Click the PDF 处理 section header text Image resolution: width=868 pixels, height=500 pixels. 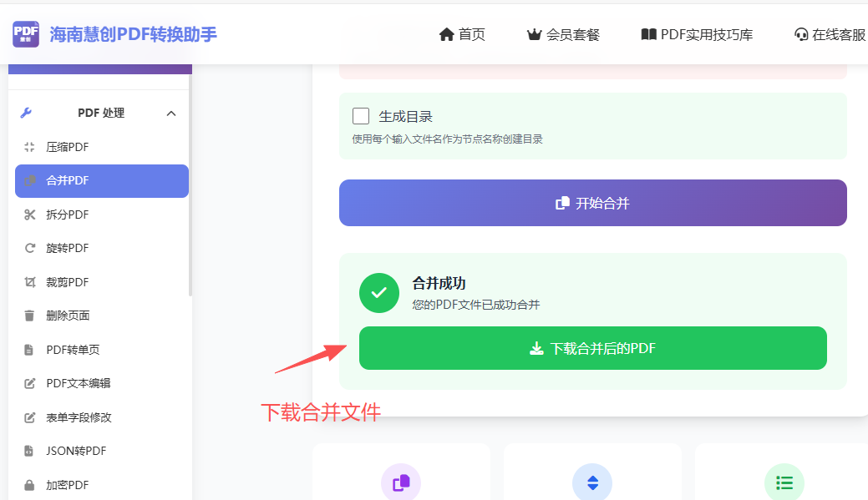101,113
